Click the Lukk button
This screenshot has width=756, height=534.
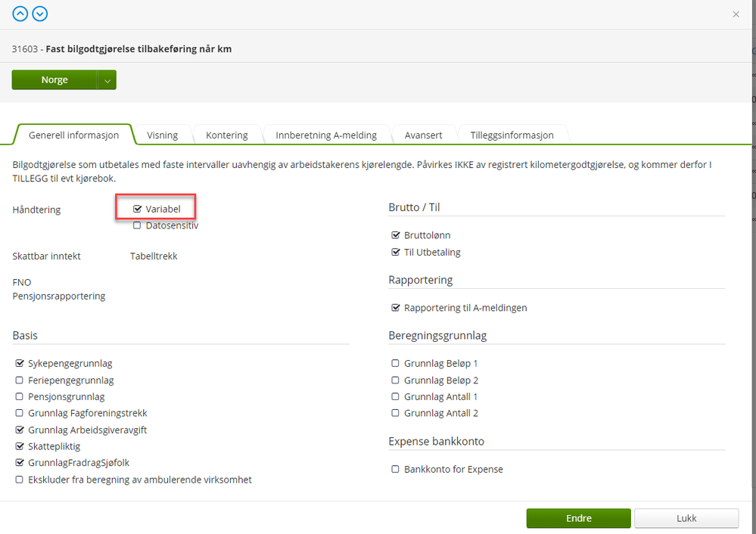[x=686, y=518]
